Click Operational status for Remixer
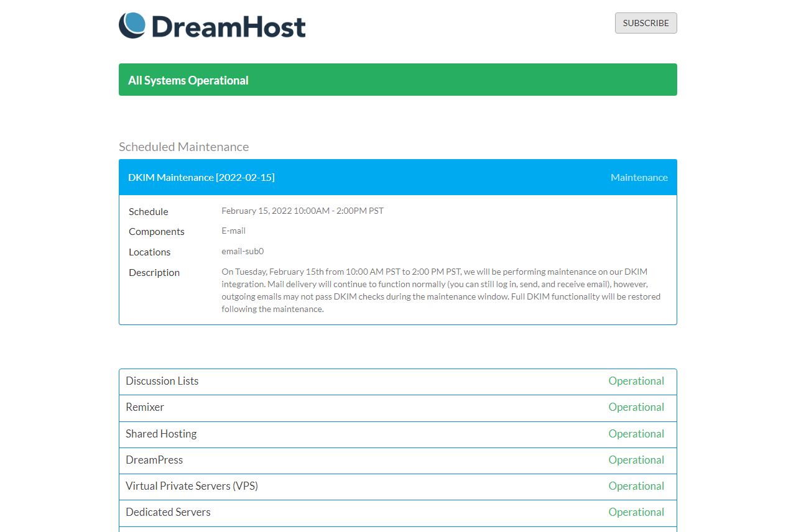 pyautogui.click(x=636, y=407)
